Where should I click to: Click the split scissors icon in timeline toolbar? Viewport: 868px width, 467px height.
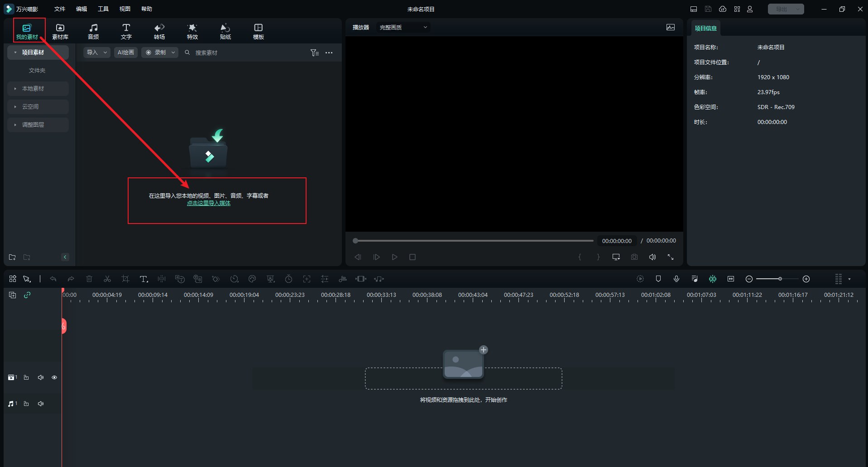pyautogui.click(x=107, y=279)
